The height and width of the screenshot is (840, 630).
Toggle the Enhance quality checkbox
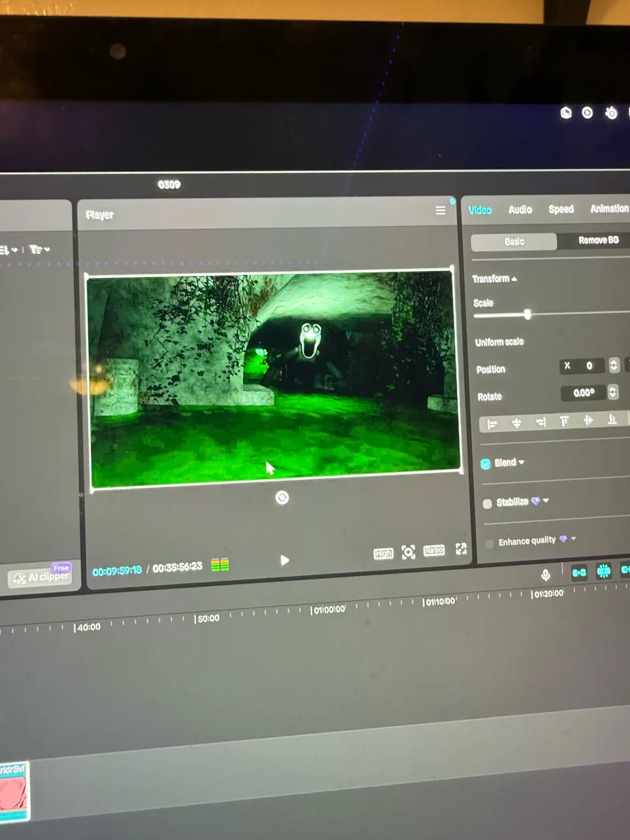[x=489, y=543]
